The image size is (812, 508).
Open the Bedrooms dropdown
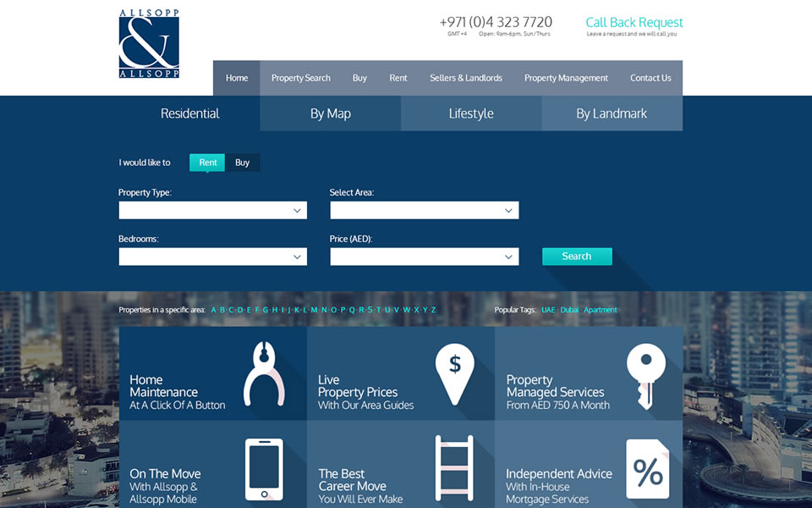(212, 257)
